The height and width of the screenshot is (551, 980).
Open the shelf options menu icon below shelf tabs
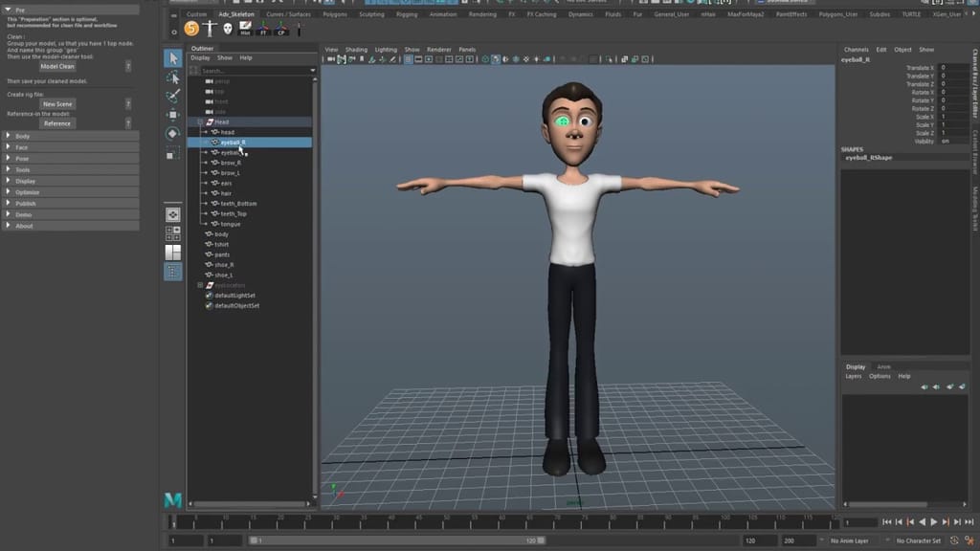click(x=174, y=32)
